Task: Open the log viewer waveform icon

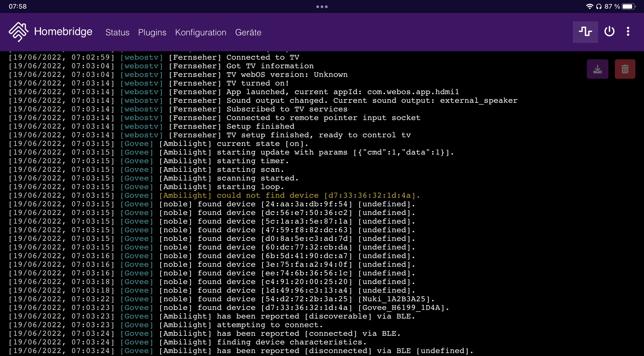Action: [585, 32]
